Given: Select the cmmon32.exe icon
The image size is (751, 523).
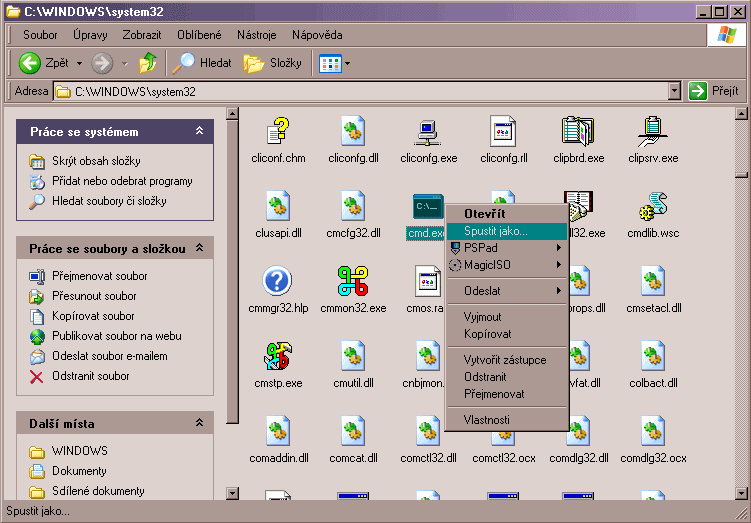Looking at the screenshot, I should pos(354,282).
